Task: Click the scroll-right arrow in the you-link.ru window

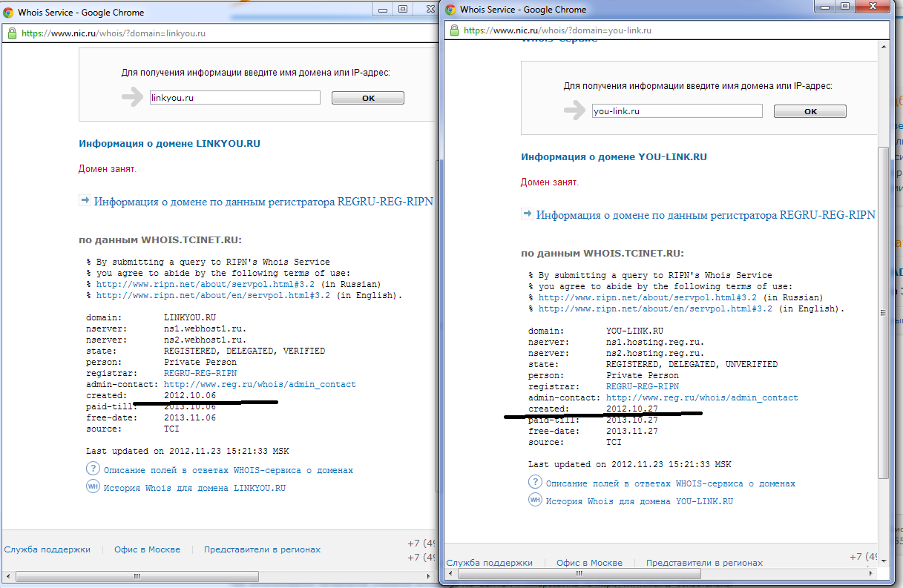Action: point(870,574)
